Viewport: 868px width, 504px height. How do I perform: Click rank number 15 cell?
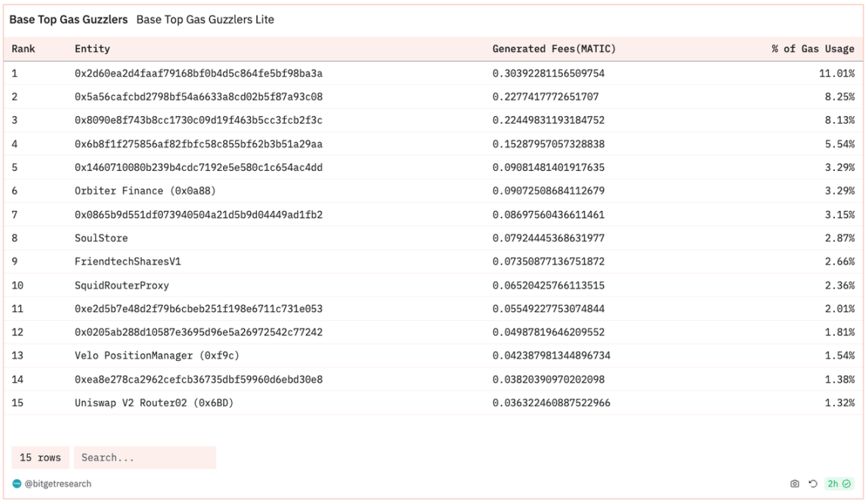tap(18, 403)
